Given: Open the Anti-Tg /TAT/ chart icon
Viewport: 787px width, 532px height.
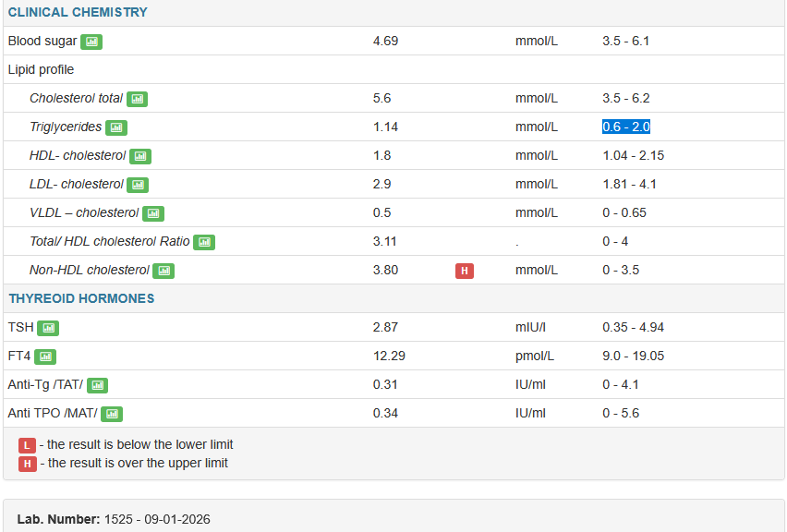Looking at the screenshot, I should 97,385.
